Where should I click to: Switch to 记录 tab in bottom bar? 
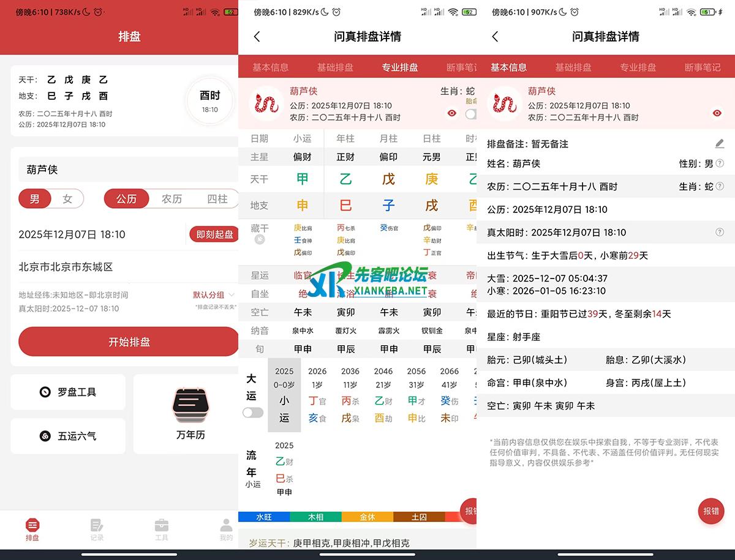click(97, 529)
